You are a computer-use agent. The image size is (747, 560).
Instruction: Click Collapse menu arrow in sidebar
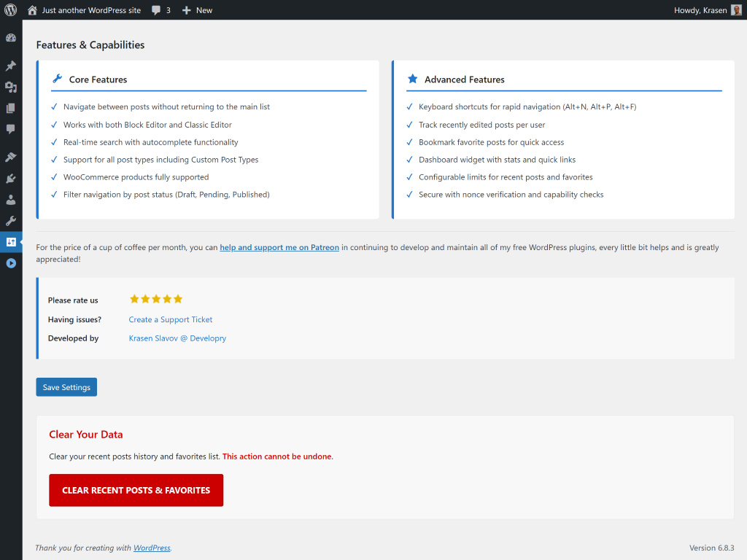[x=11, y=263]
